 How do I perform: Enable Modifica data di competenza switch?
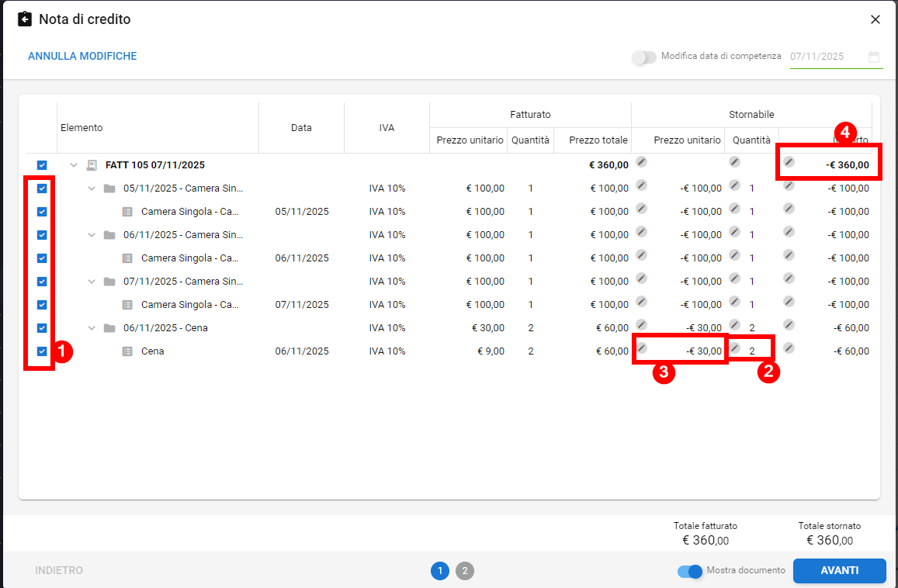tap(643, 57)
